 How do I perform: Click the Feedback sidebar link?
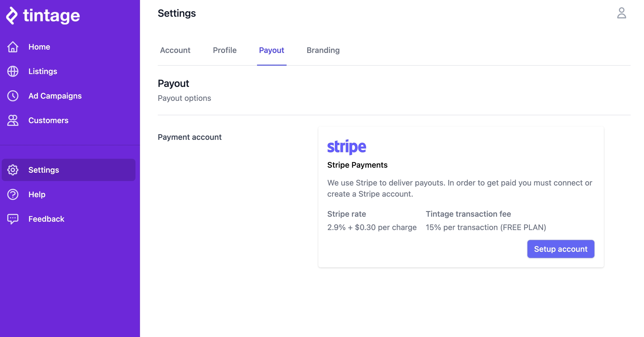point(46,219)
